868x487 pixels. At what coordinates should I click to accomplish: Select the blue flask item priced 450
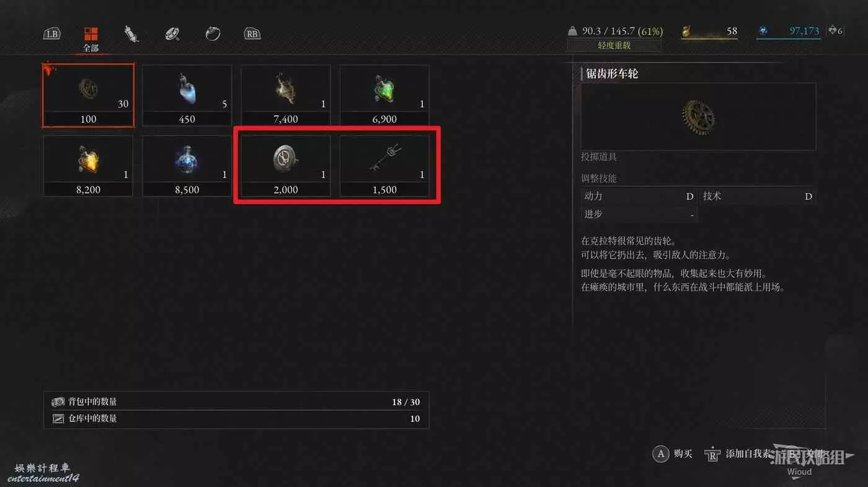tap(187, 95)
